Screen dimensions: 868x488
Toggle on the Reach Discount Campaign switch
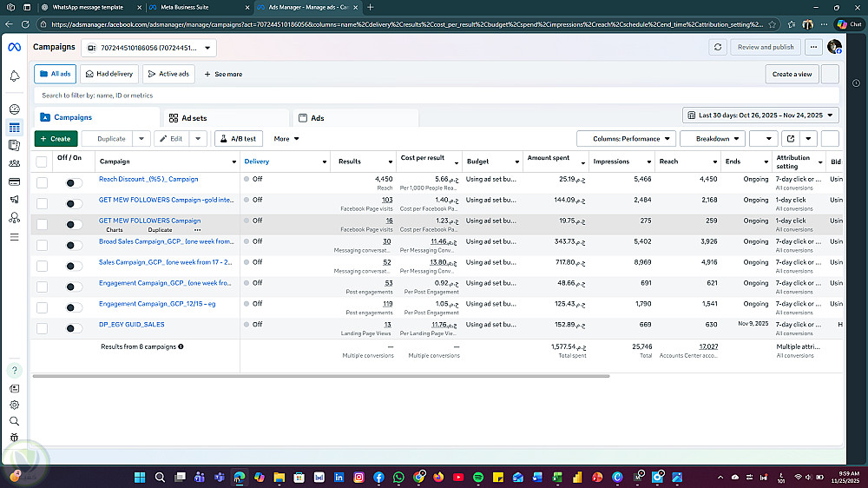click(x=73, y=183)
